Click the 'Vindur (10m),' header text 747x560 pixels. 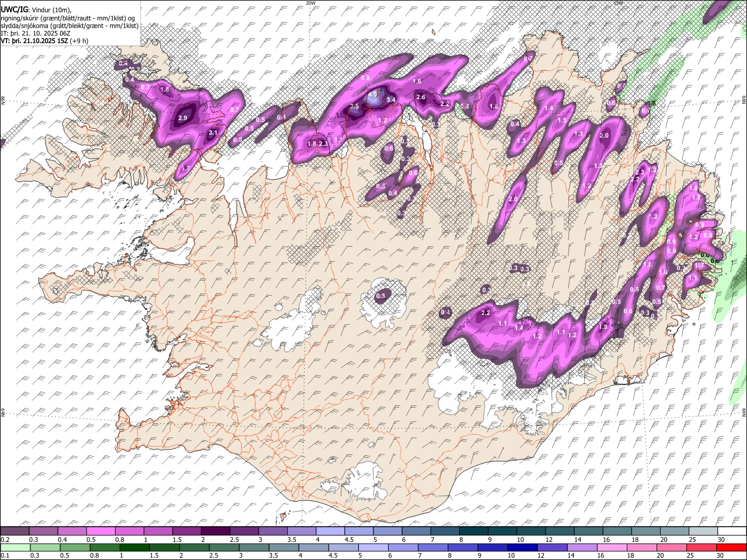coord(50,9)
